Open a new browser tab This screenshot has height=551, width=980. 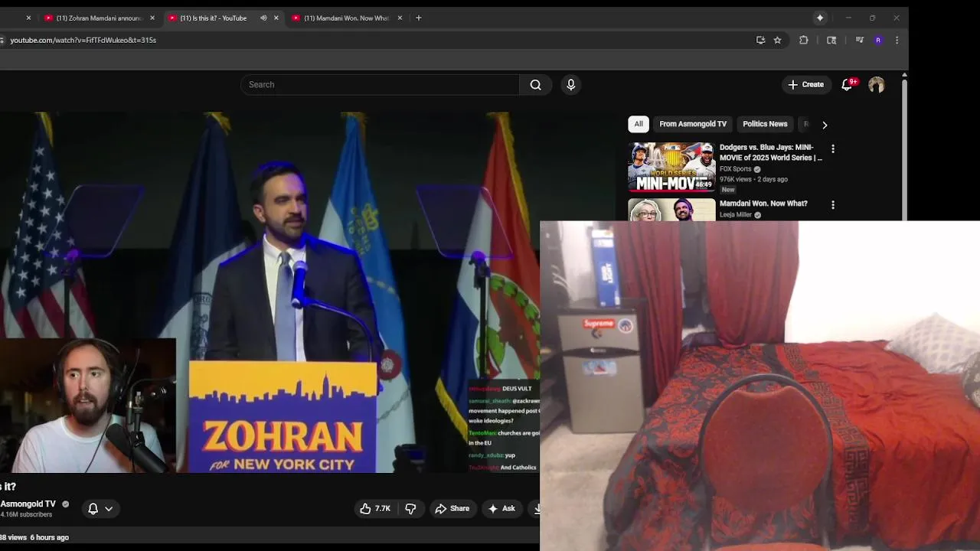(x=418, y=18)
